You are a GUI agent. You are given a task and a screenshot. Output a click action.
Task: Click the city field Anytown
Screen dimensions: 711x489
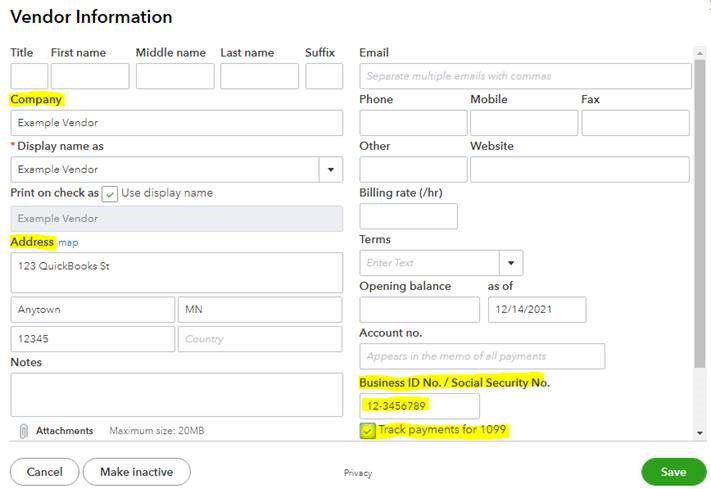[x=93, y=310]
